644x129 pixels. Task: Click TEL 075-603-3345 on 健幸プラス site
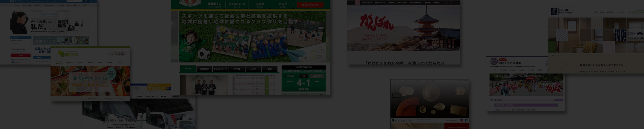point(117,55)
